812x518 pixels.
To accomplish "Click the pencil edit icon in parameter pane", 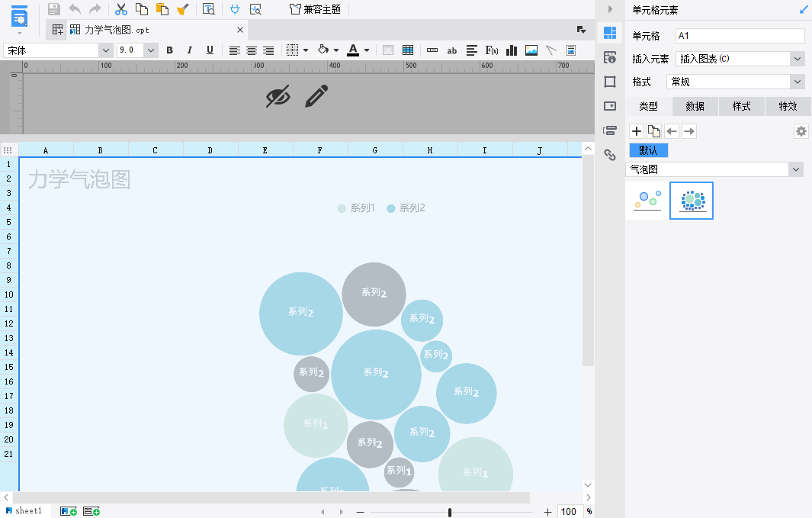I will click(x=316, y=97).
